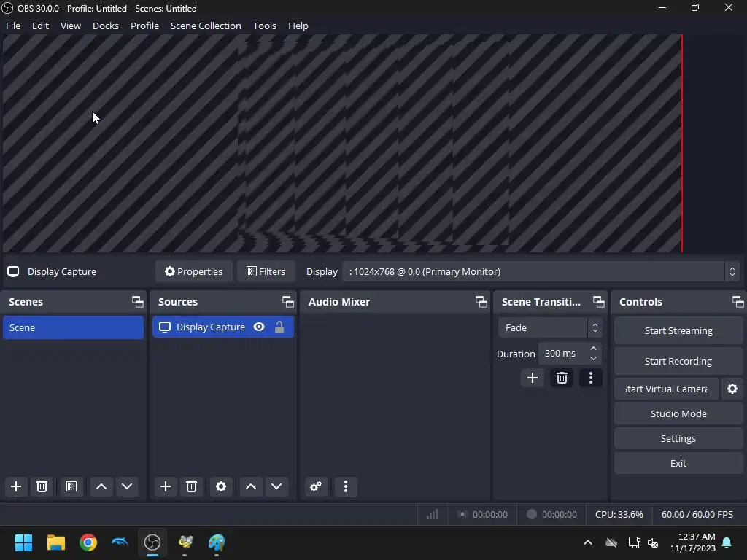Show hidden system tray icons

[588, 542]
